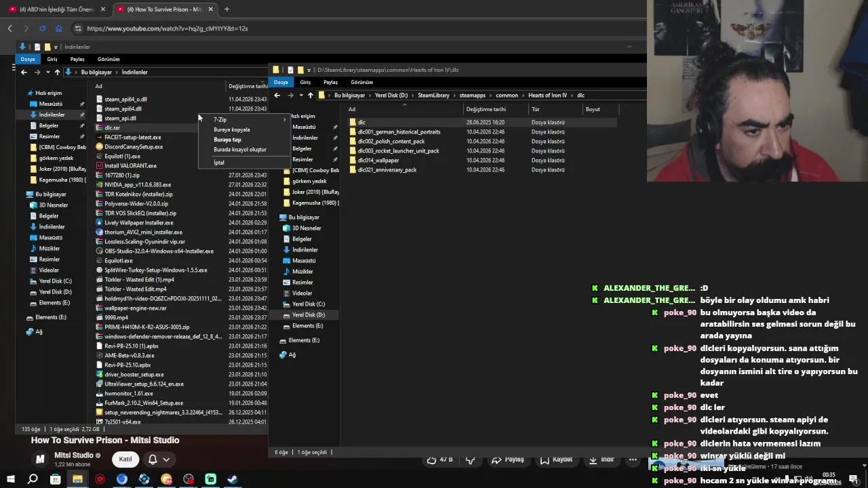Open Steam from the taskbar
Image resolution: width=868 pixels, height=488 pixels.
(x=233, y=479)
